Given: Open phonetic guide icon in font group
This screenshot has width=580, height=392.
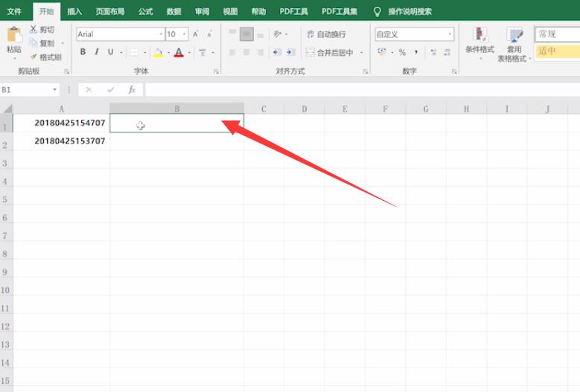Looking at the screenshot, I should [x=203, y=53].
